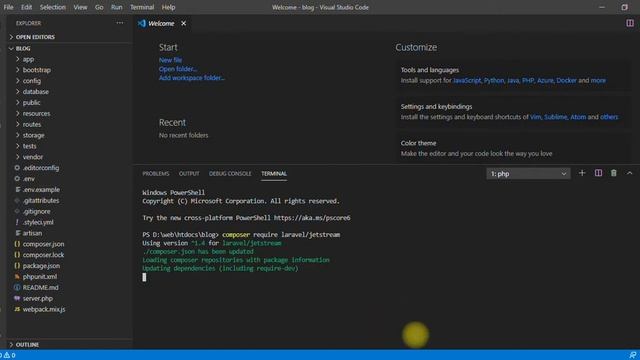The image size is (640, 360).
Task: Switch to the OUTPUT panel tab
Action: click(189, 174)
